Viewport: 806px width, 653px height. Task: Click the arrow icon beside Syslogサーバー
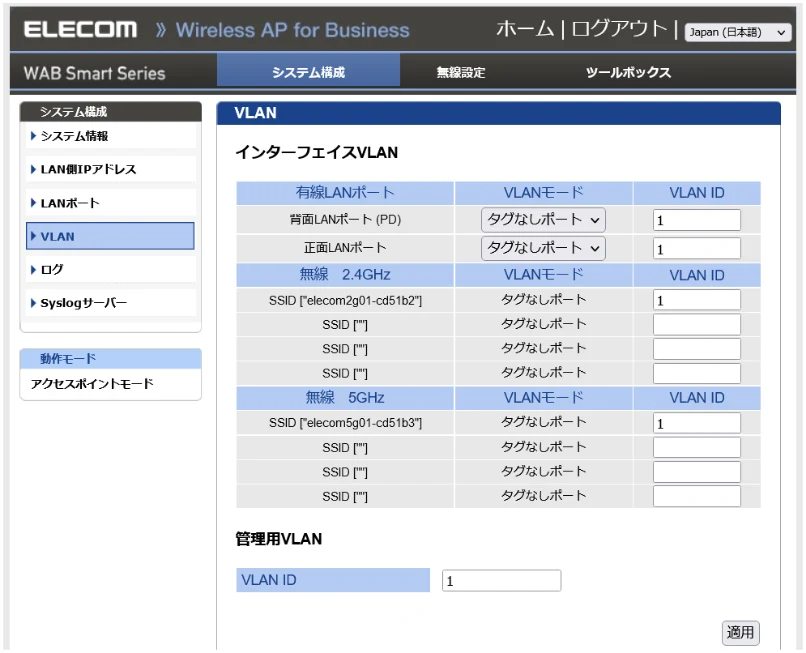(x=33, y=303)
